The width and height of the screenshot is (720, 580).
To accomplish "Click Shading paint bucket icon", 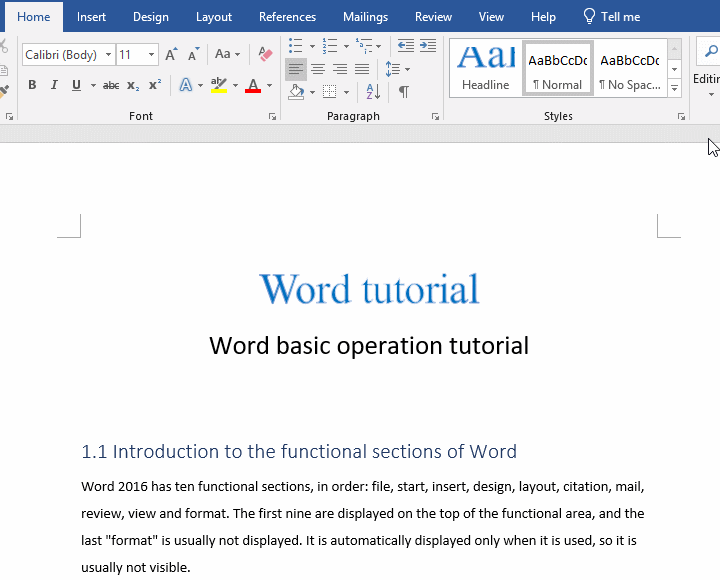I will (x=296, y=92).
